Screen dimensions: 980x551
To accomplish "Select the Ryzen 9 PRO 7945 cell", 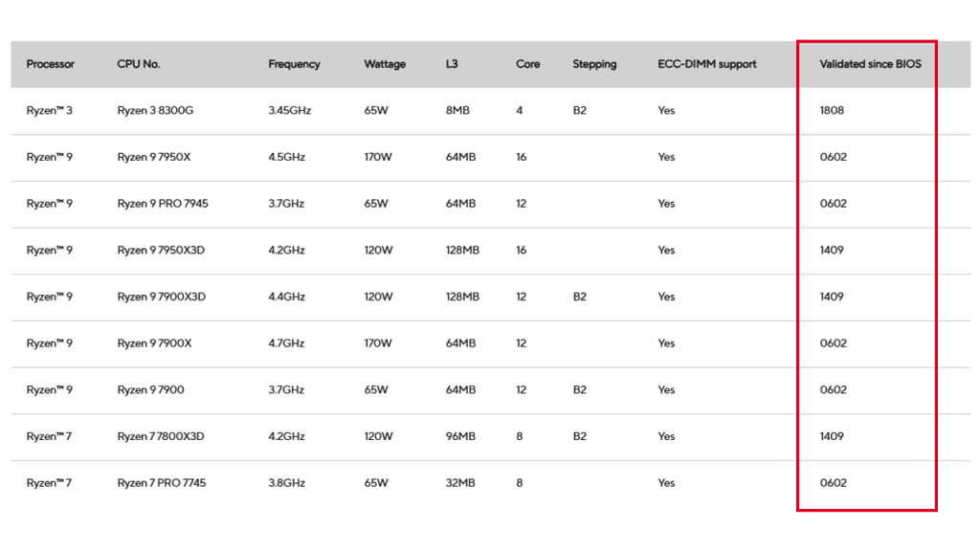I will (x=163, y=204).
